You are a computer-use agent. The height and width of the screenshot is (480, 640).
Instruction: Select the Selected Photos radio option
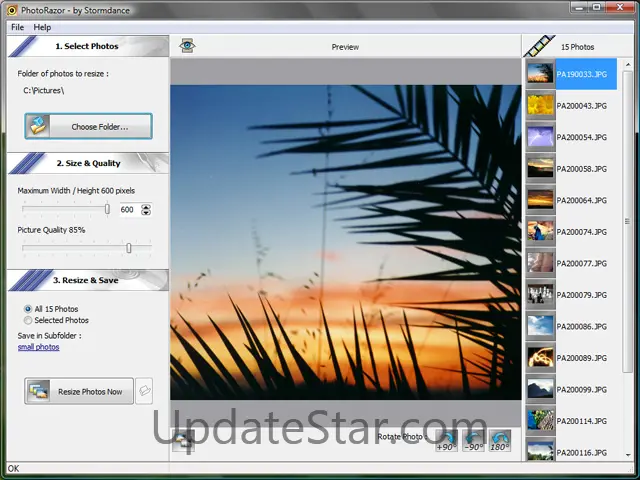(28, 320)
